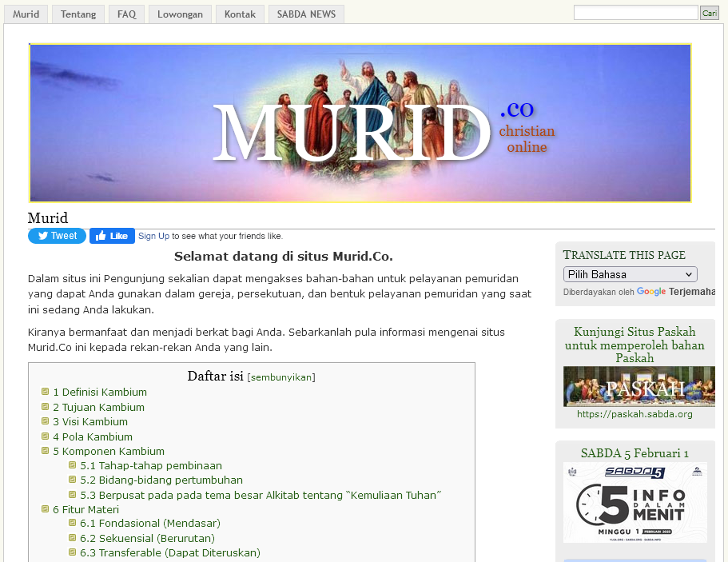Click inside the top-right search box
728x562 pixels.
point(635,12)
